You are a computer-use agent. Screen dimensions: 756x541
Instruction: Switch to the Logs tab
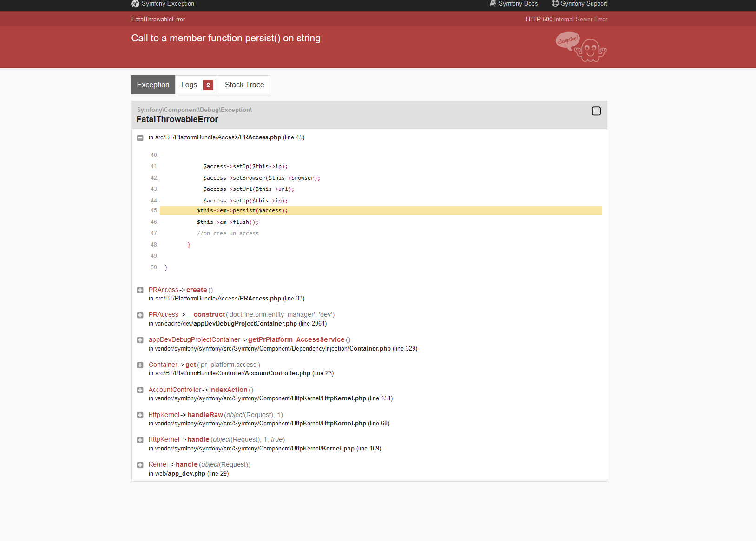[197, 85]
